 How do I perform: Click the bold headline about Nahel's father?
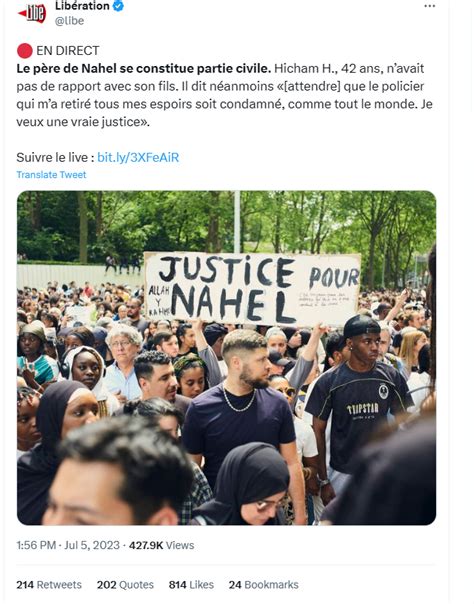(x=144, y=69)
